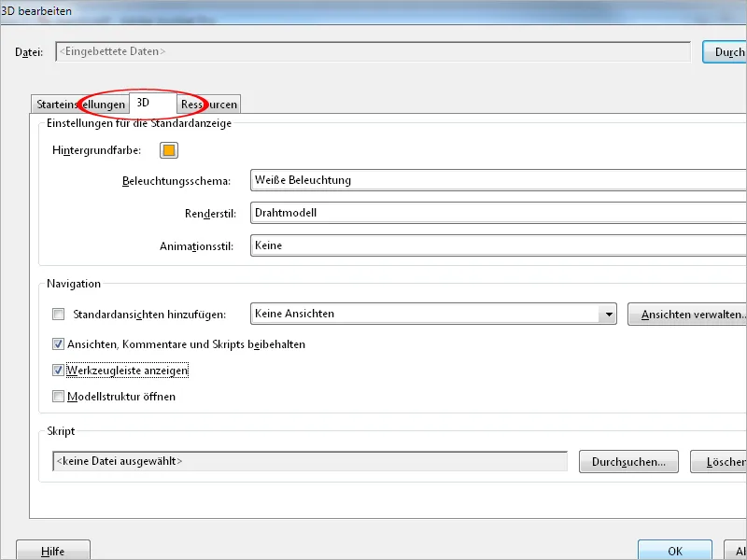Click the Datei field with Eingebettete Daten
Viewport: 747px width, 560px height.
coord(373,52)
